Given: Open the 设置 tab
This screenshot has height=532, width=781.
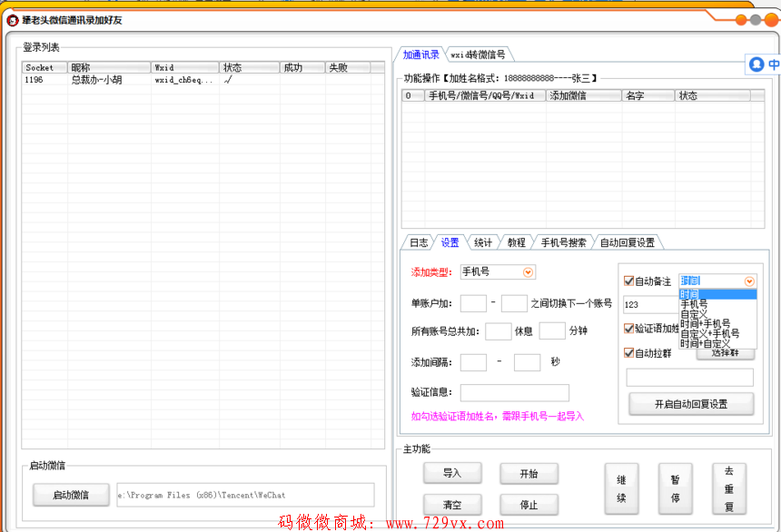Looking at the screenshot, I should click(x=450, y=242).
